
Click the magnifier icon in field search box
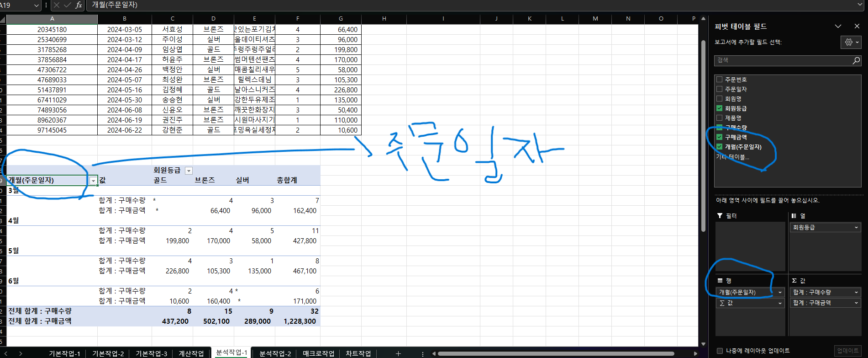pyautogui.click(x=856, y=60)
